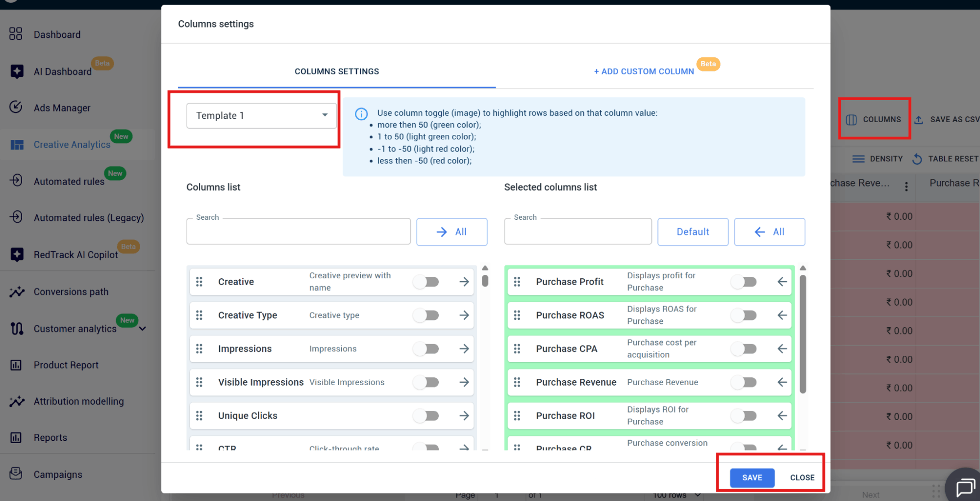Image resolution: width=980 pixels, height=501 pixels.
Task: Switch to Columns Settings tab
Action: point(337,71)
